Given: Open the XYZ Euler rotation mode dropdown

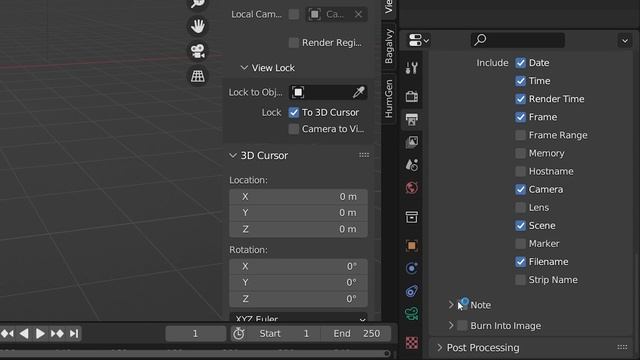Looking at the screenshot, I should coord(298,317).
